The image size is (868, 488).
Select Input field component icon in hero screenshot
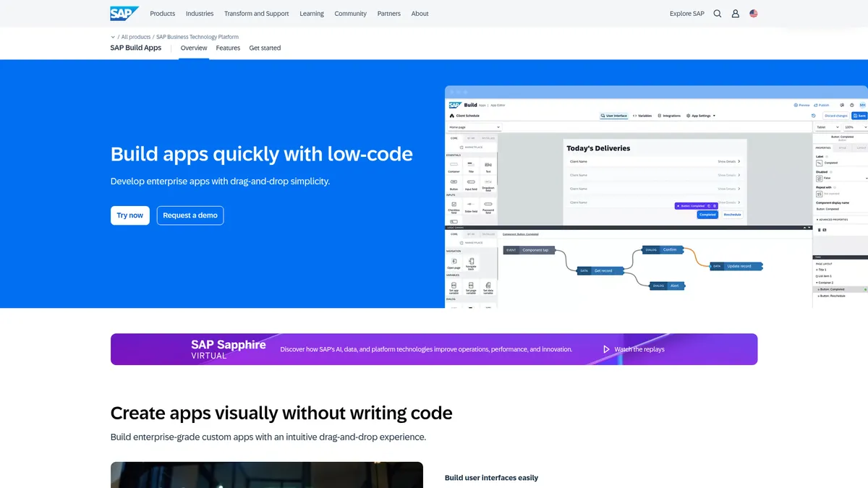coord(471,181)
